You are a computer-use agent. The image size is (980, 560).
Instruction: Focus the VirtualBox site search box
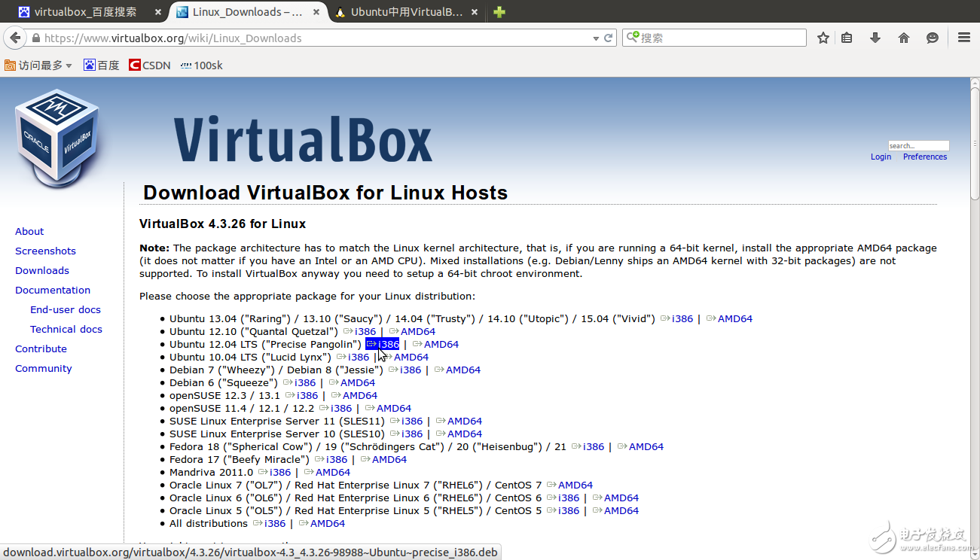(918, 145)
